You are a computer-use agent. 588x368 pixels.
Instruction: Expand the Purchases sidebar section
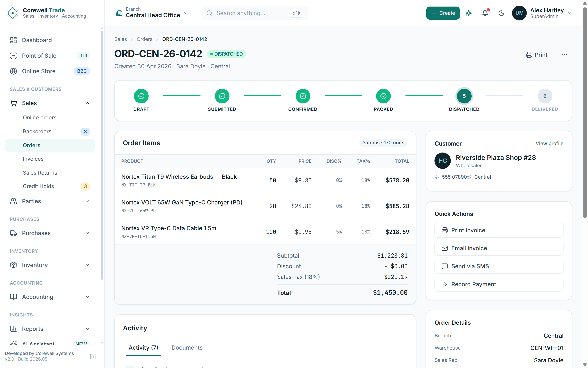(x=87, y=233)
